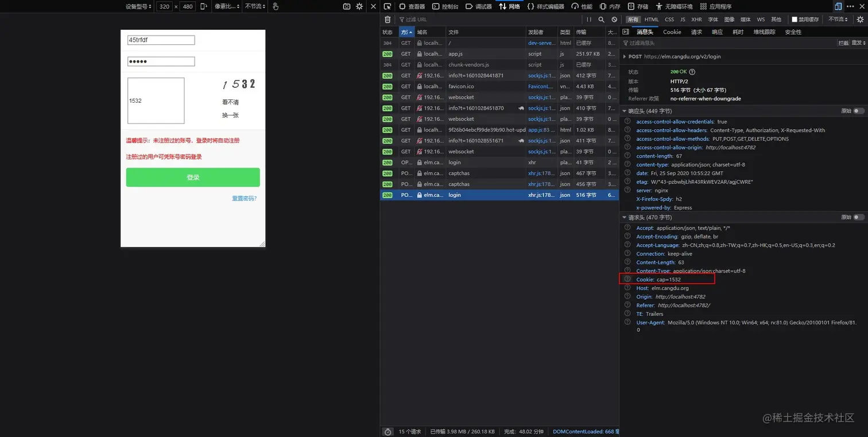Toggle 原始 raw switch for 响应头

[859, 111]
